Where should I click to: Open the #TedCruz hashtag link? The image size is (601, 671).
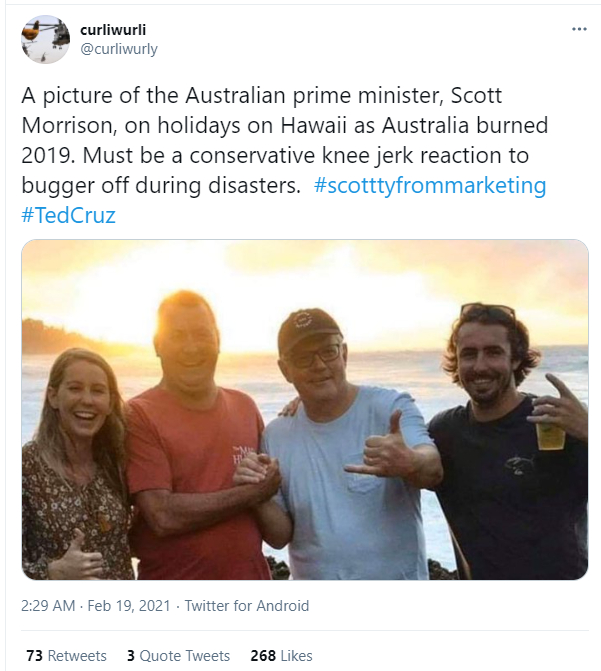pyautogui.click(x=68, y=215)
